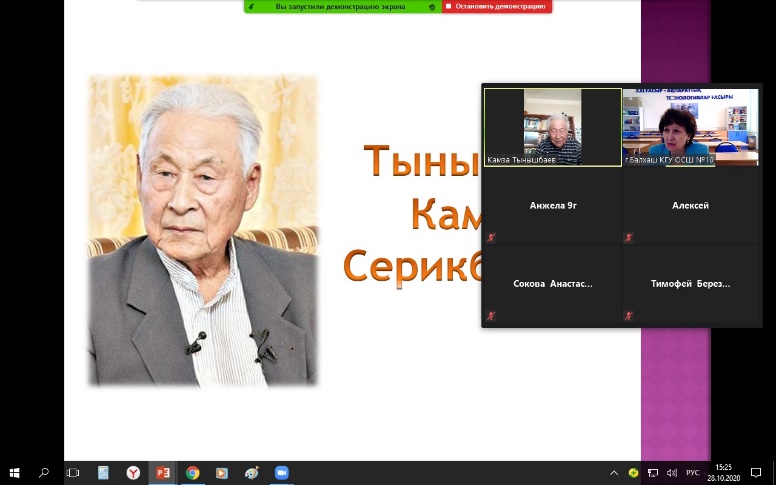Viewport: 776px width, 485px height.
Task: Launch Yandex browser from taskbar
Action: click(132, 473)
